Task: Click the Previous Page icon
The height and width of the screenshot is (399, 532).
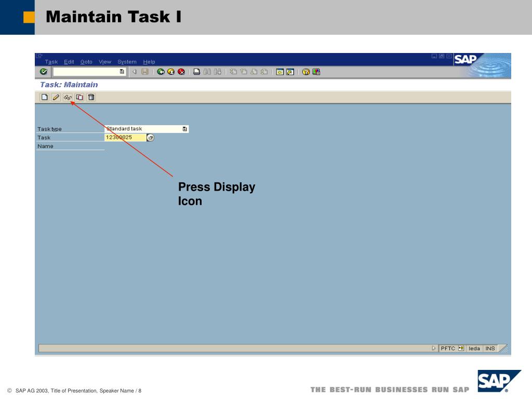Action: [244, 72]
